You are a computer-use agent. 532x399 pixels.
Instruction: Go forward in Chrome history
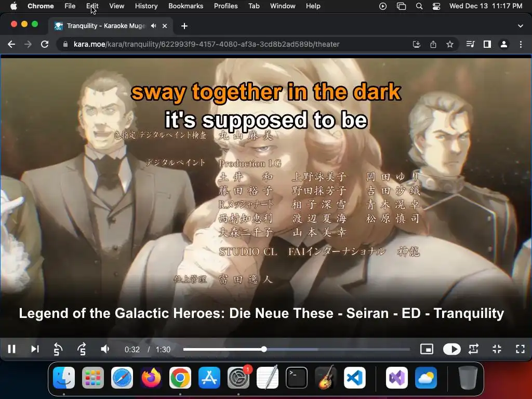click(28, 44)
